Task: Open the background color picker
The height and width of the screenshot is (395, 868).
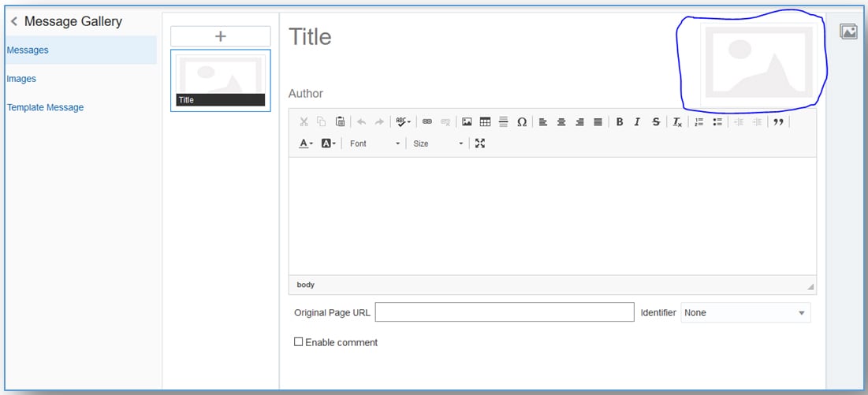Action: [328, 143]
